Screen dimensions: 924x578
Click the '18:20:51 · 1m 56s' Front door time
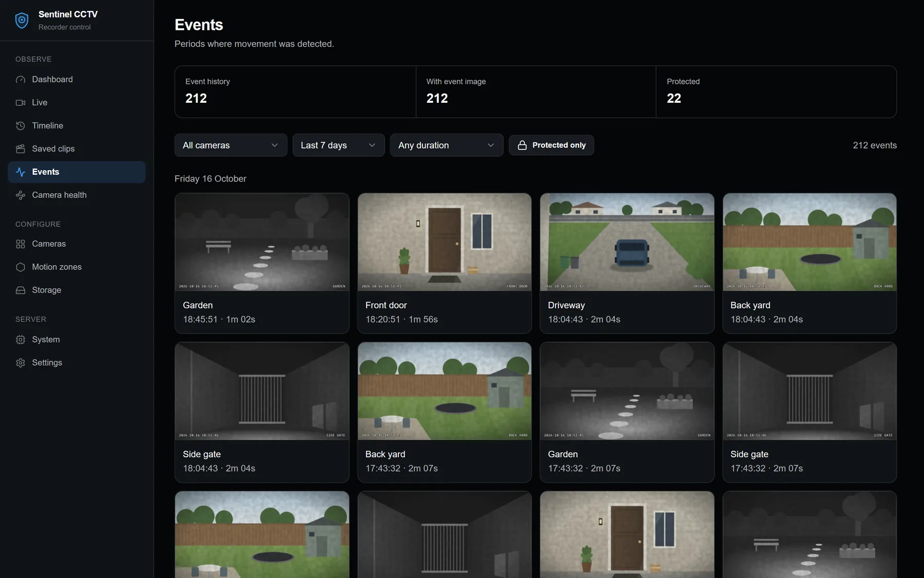tap(401, 320)
